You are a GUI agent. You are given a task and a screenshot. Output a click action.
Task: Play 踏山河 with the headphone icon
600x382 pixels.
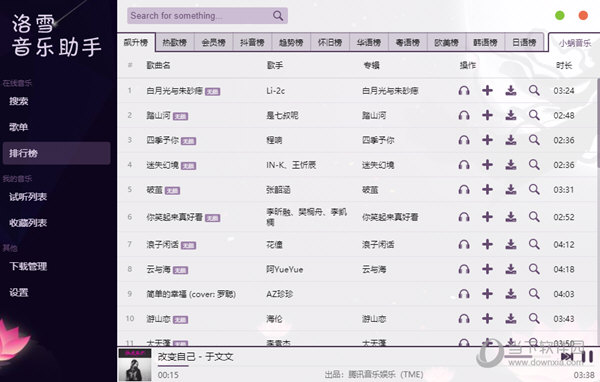(x=464, y=115)
